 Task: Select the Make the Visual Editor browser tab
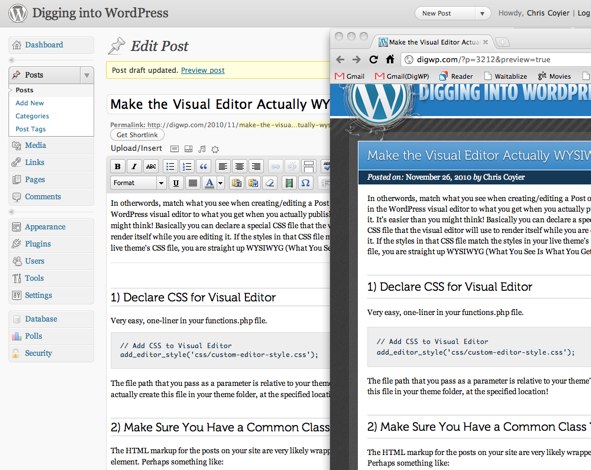coord(433,42)
